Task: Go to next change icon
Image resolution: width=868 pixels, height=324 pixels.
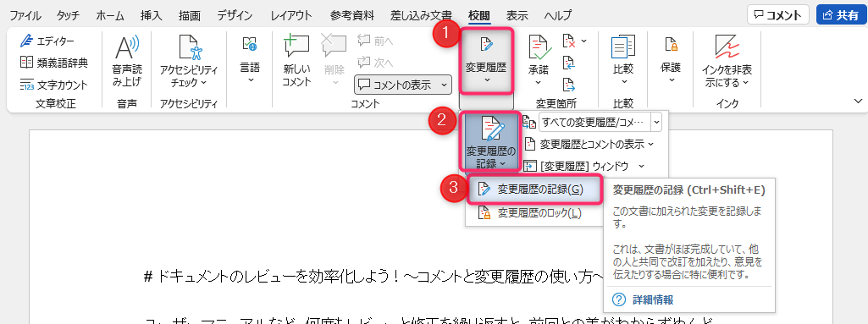Action: pos(569,85)
